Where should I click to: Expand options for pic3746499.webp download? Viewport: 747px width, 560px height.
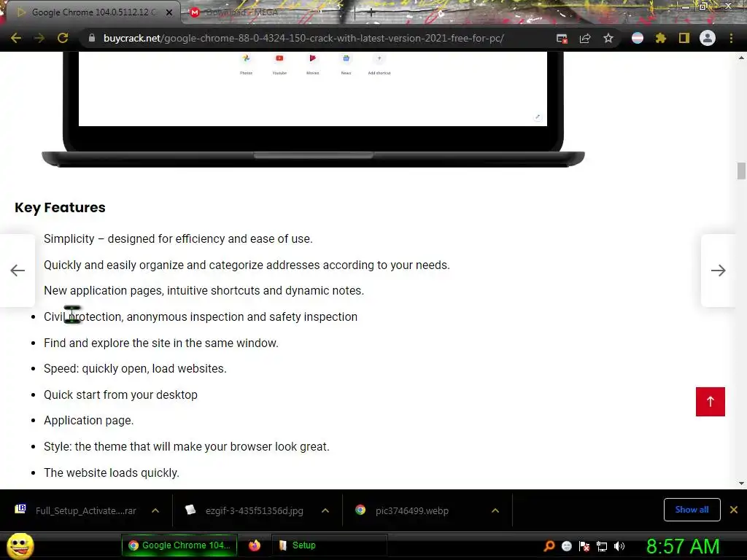tap(495, 510)
